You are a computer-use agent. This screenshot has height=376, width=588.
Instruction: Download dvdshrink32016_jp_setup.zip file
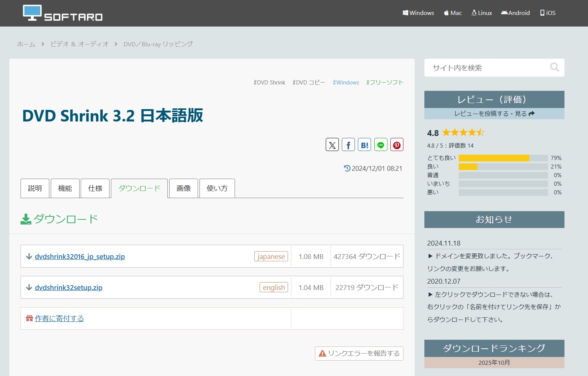(80, 256)
